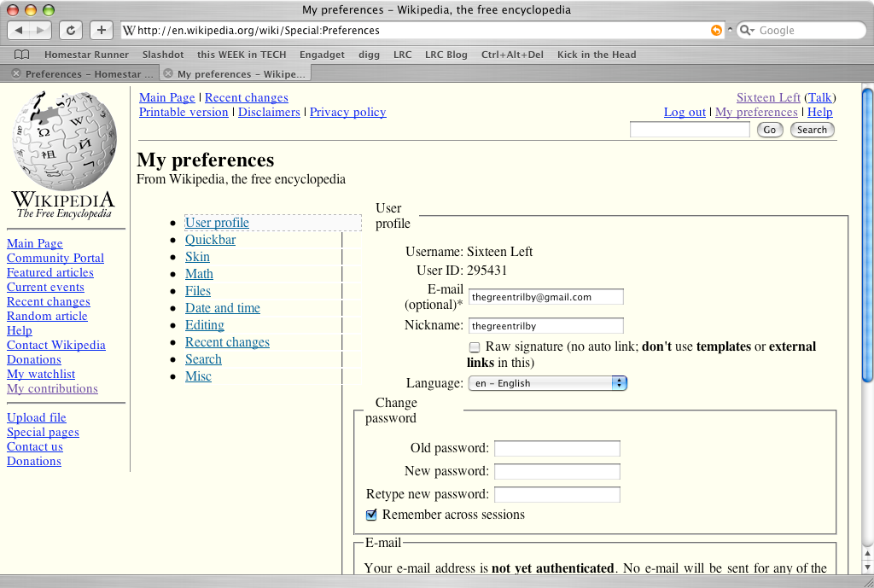The height and width of the screenshot is (588, 874).
Task: Select the User profile preferences section
Action: (217, 223)
